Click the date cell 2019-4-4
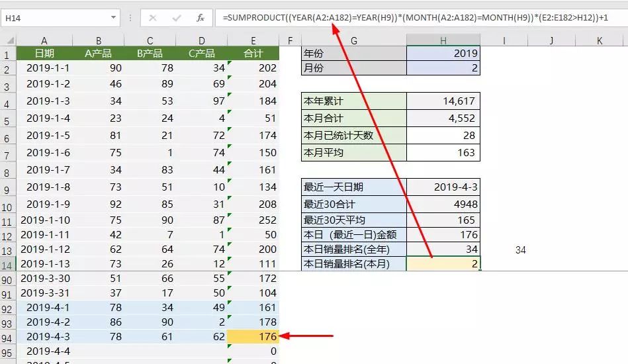 [x=44, y=351]
